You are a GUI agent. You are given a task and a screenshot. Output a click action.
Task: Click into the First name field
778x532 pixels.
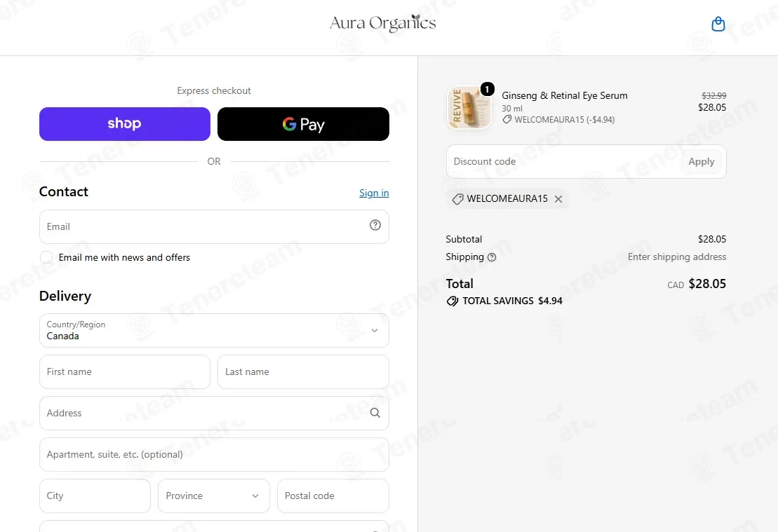pyautogui.click(x=125, y=372)
